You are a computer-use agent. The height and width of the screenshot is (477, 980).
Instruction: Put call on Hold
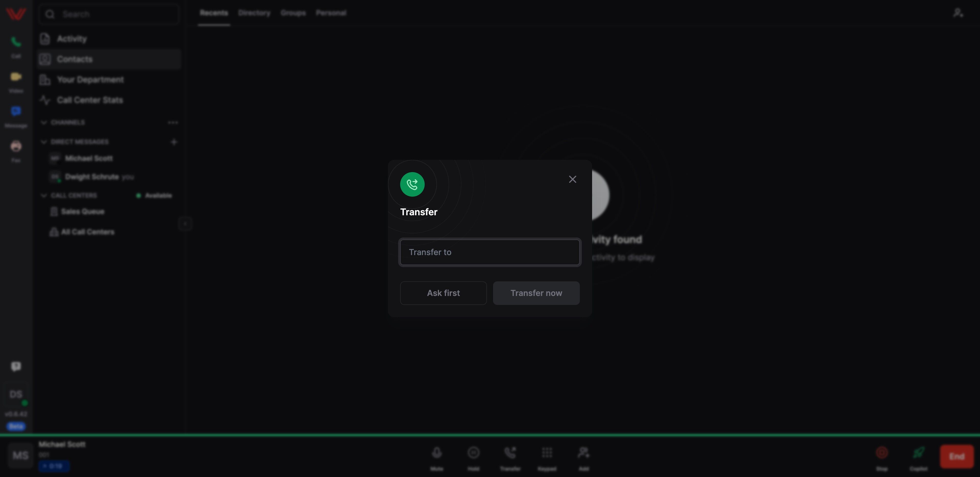473,453
